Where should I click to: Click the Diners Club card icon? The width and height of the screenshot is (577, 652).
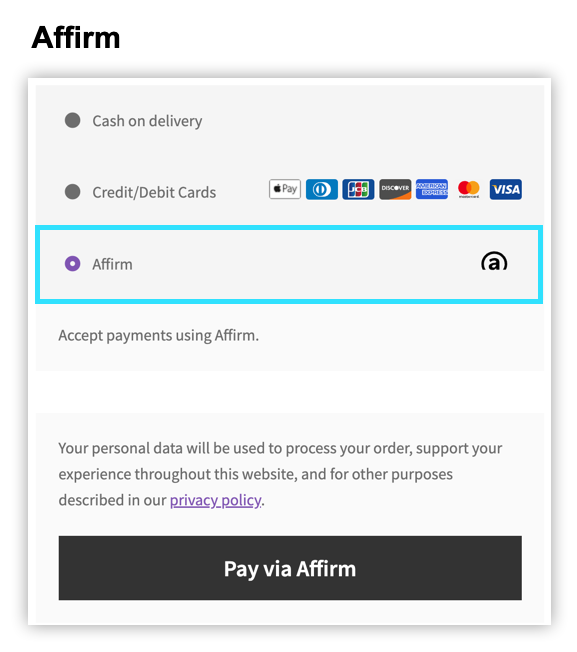pyautogui.click(x=322, y=189)
